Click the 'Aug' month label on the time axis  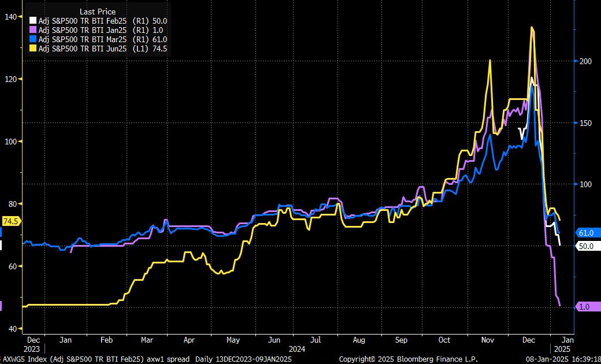pyautogui.click(x=359, y=340)
